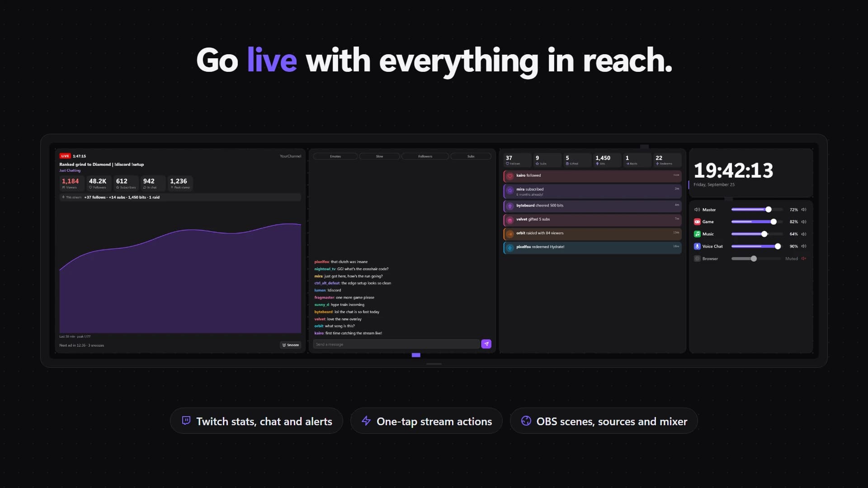Click the red LIVE badge

coord(65,156)
